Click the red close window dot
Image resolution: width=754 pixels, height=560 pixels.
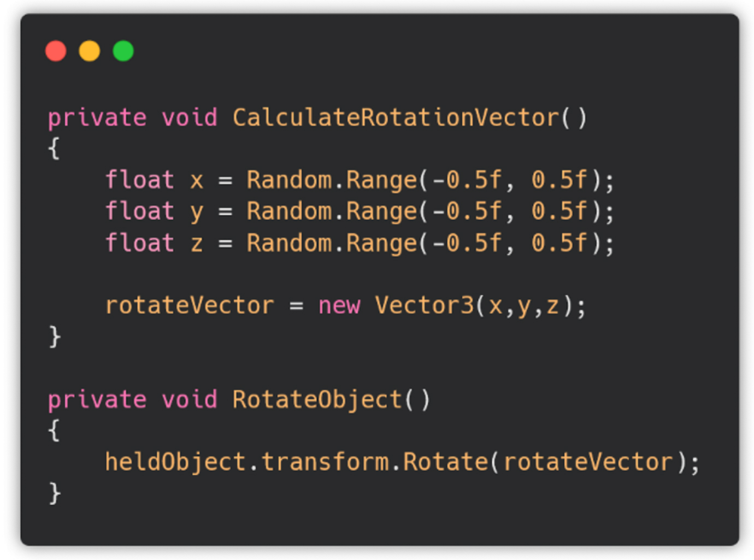coord(56,51)
